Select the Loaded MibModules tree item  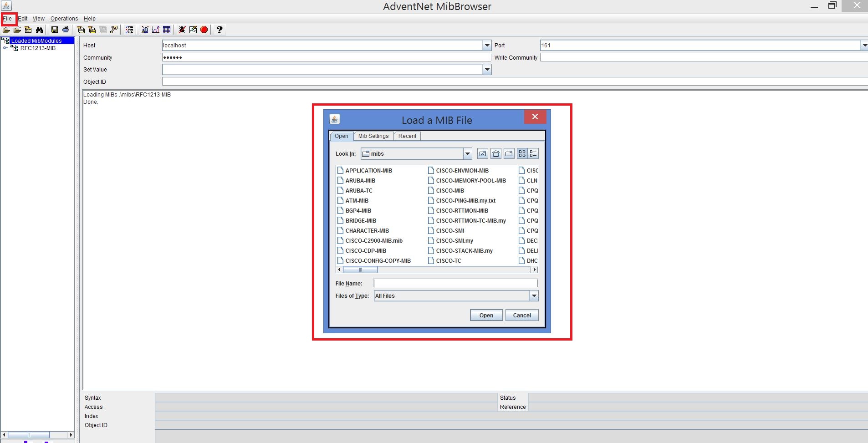click(x=36, y=41)
